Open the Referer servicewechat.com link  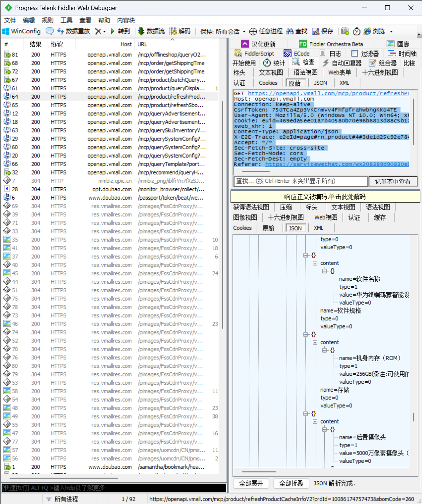tap(337, 164)
